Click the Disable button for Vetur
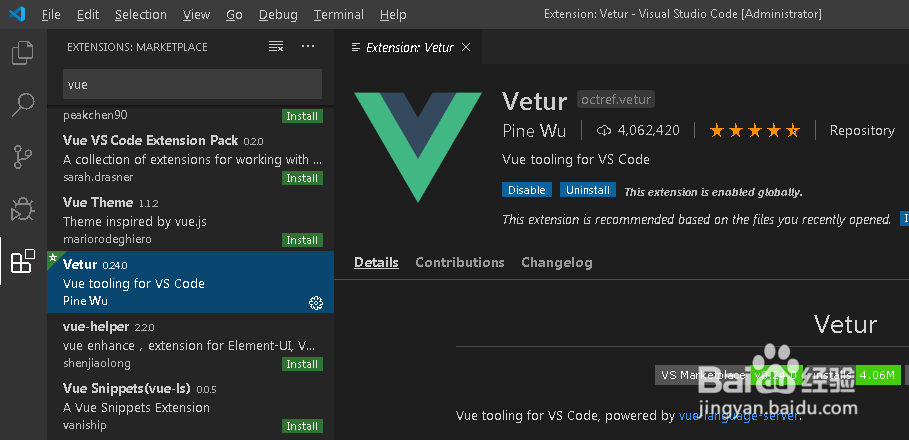This screenshot has width=909, height=440. [526, 190]
